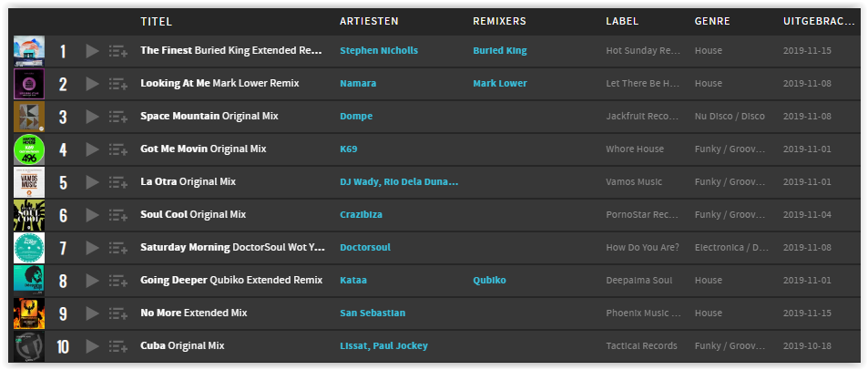Screen dimensions: 868x370
Task: Add Saturday Morning to queue
Action: (117, 248)
